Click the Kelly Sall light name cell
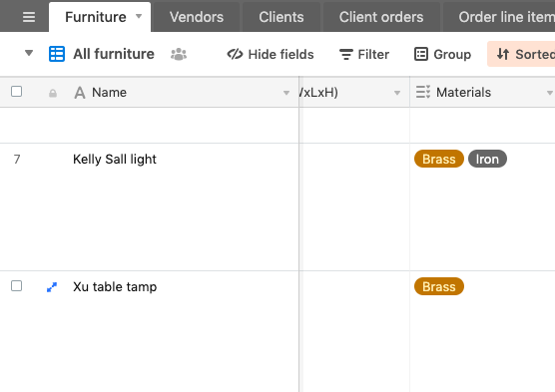The image size is (555, 392). point(150,206)
